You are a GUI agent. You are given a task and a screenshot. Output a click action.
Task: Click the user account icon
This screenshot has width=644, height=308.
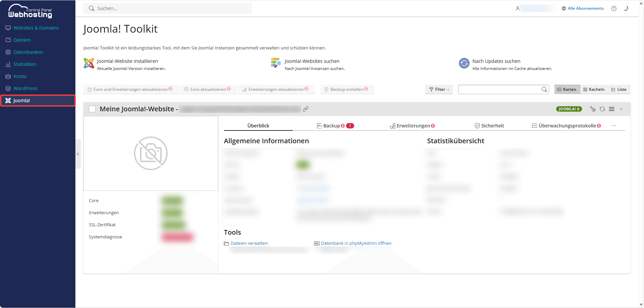pos(517,8)
